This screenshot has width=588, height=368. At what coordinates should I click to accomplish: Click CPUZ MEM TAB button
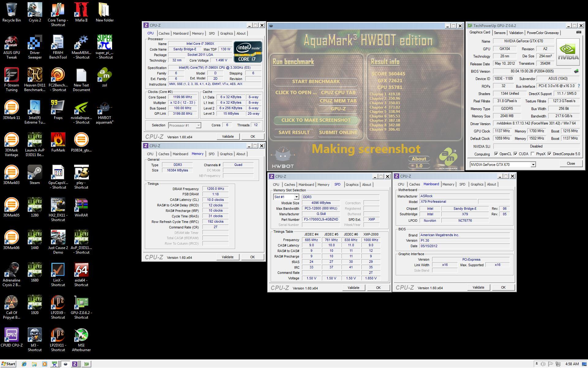(338, 101)
